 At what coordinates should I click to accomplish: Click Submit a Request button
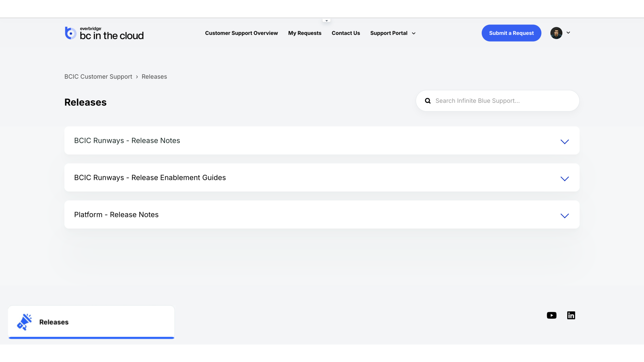511,33
